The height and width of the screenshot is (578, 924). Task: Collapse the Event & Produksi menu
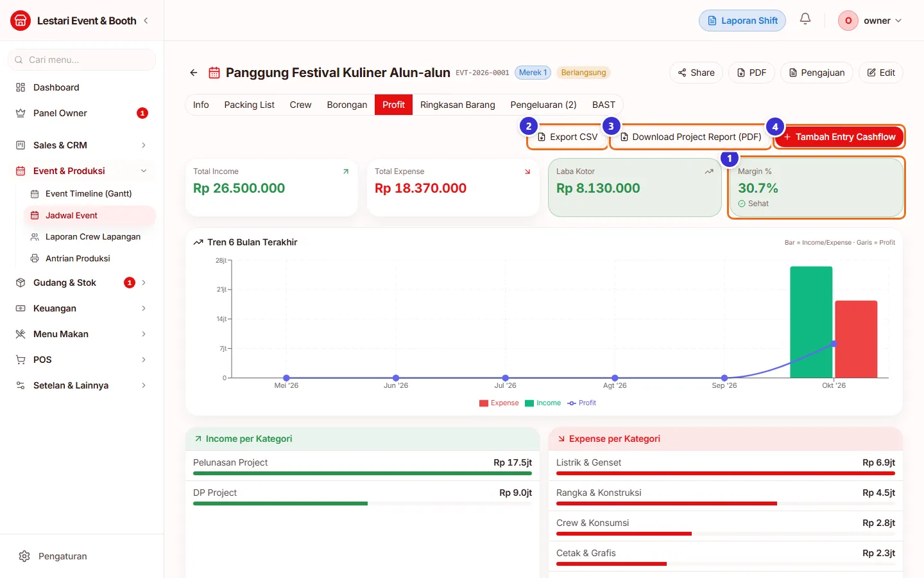[x=81, y=171]
